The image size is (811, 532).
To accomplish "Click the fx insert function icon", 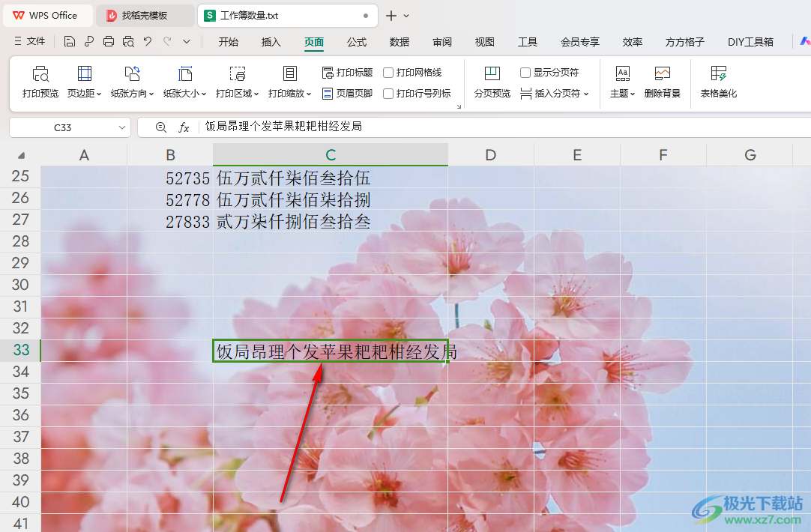I will click(184, 127).
